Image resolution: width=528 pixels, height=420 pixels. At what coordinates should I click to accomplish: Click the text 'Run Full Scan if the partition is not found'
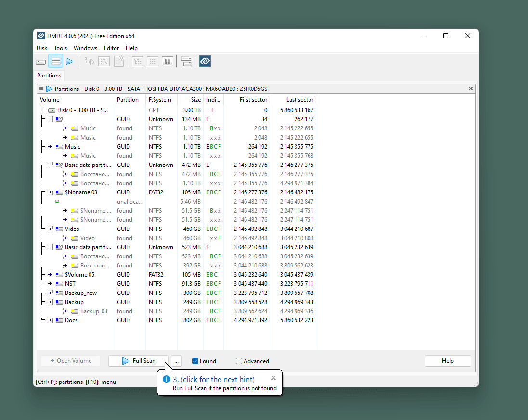[225, 388]
